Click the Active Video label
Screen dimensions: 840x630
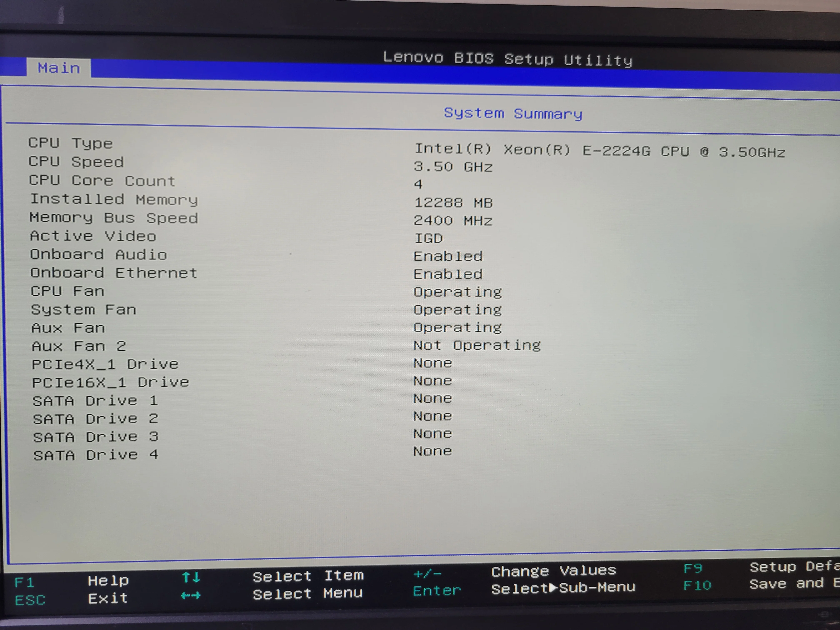(93, 236)
